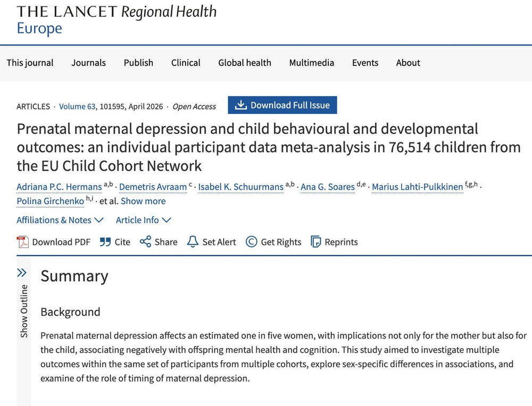Expand the Article Info dropdown

144,220
